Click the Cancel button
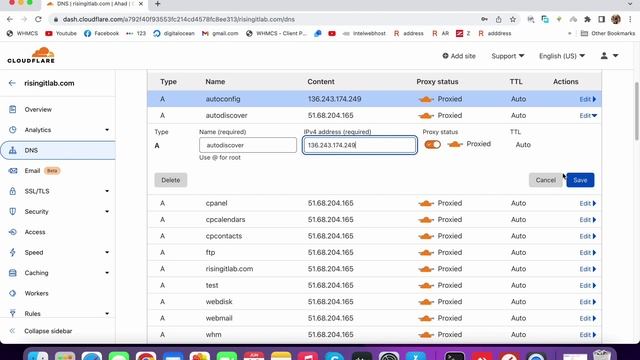The height and width of the screenshot is (360, 640). (545, 180)
